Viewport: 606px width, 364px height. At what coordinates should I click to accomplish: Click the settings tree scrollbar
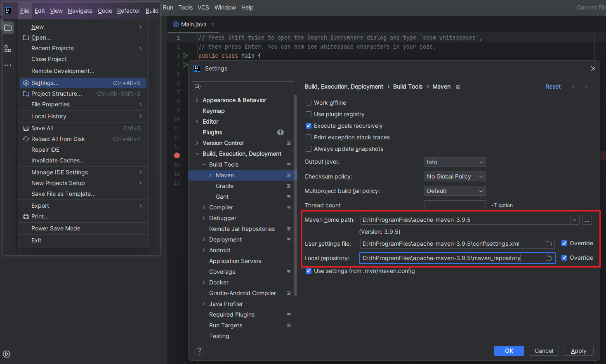(x=295, y=195)
